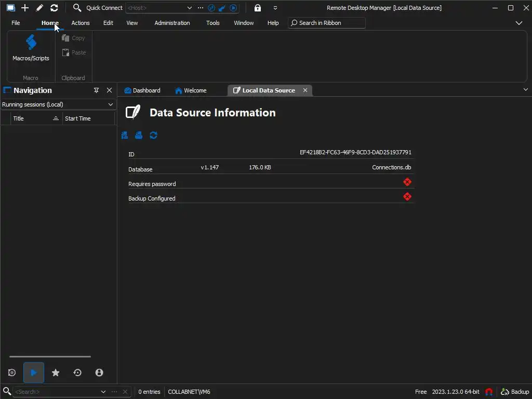Click the Copy icon in the Clipboard group
Screen dimensions: 532x399
click(65, 38)
